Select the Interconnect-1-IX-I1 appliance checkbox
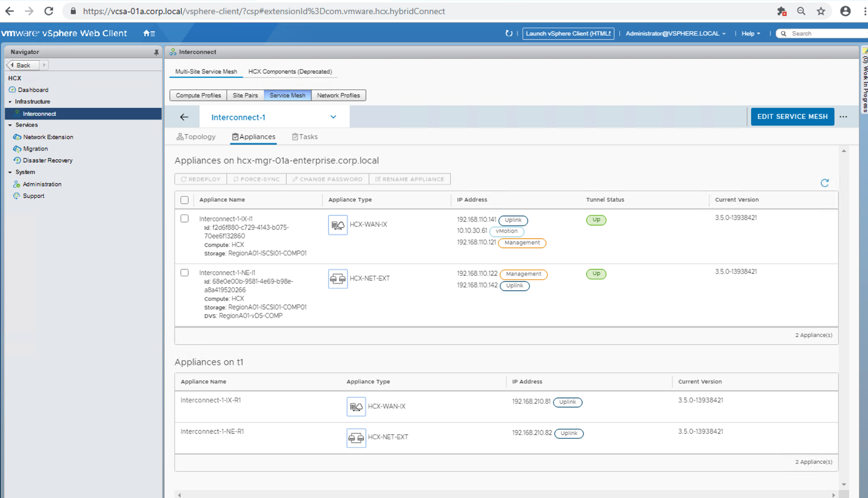The height and width of the screenshot is (498, 868). [184, 219]
